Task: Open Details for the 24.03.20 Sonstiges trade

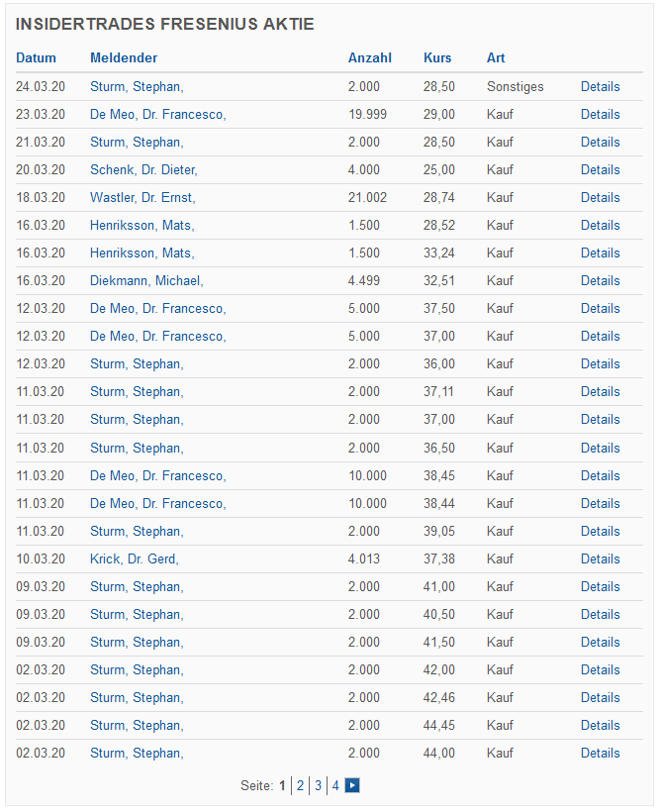Action: pyautogui.click(x=600, y=86)
